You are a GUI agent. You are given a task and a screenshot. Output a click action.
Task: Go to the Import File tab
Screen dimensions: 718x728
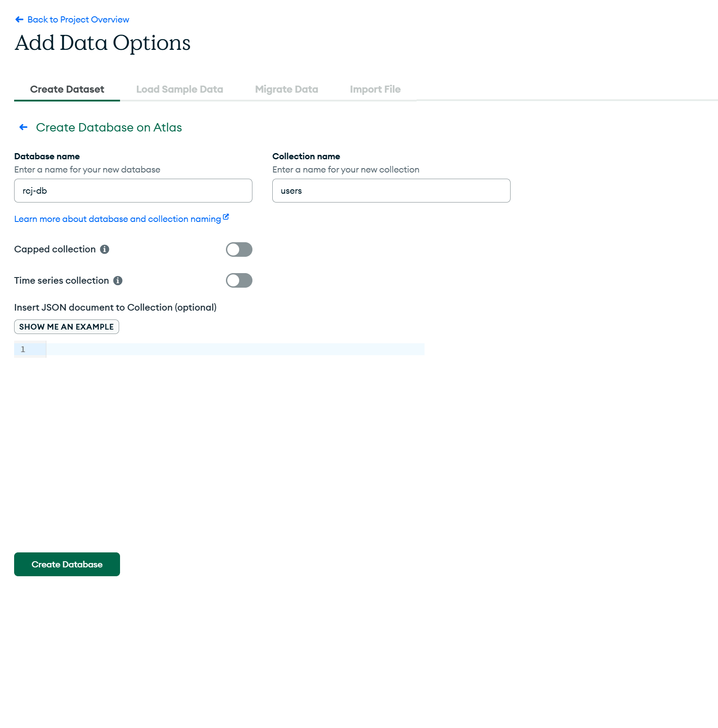[375, 89]
